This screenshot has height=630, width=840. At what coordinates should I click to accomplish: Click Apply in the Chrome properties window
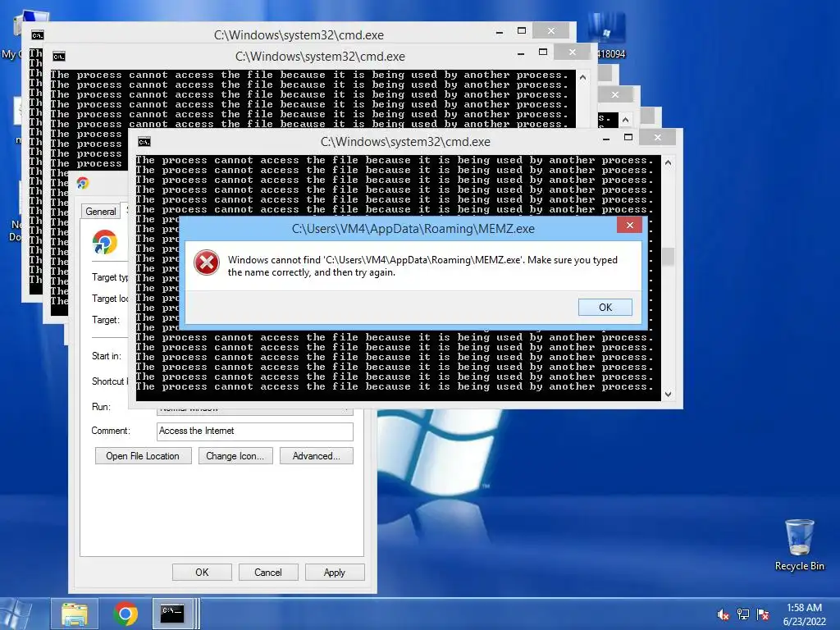[335, 572]
